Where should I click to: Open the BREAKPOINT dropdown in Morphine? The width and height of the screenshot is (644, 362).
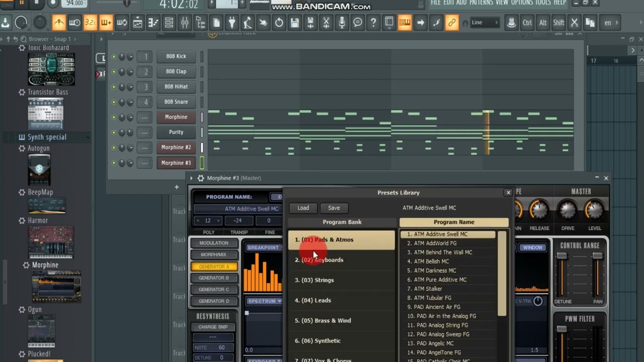tap(264, 247)
